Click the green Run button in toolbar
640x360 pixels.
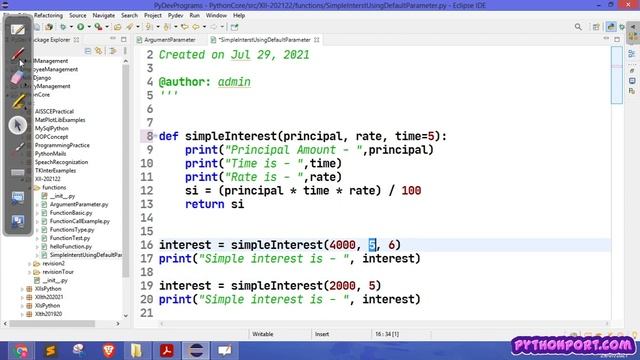coord(80,27)
